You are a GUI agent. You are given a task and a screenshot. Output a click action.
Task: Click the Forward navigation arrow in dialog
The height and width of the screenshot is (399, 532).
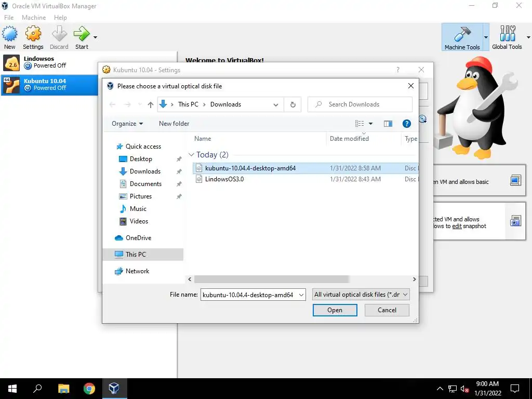pyautogui.click(x=128, y=104)
